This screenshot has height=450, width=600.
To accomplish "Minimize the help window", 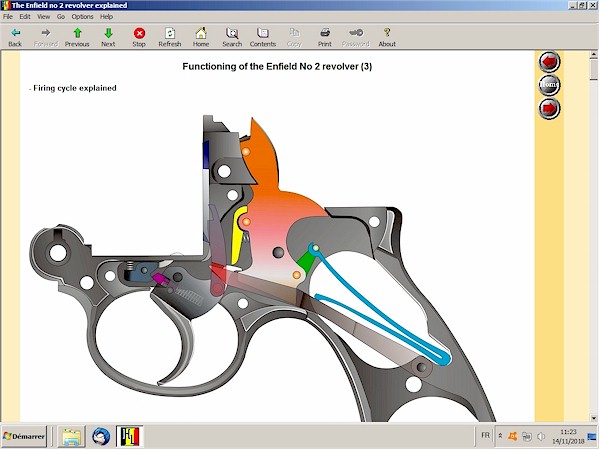I will [572, 5].
